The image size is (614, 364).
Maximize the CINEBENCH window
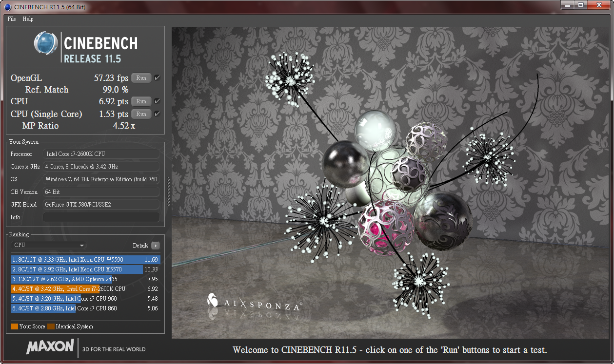coord(580,5)
